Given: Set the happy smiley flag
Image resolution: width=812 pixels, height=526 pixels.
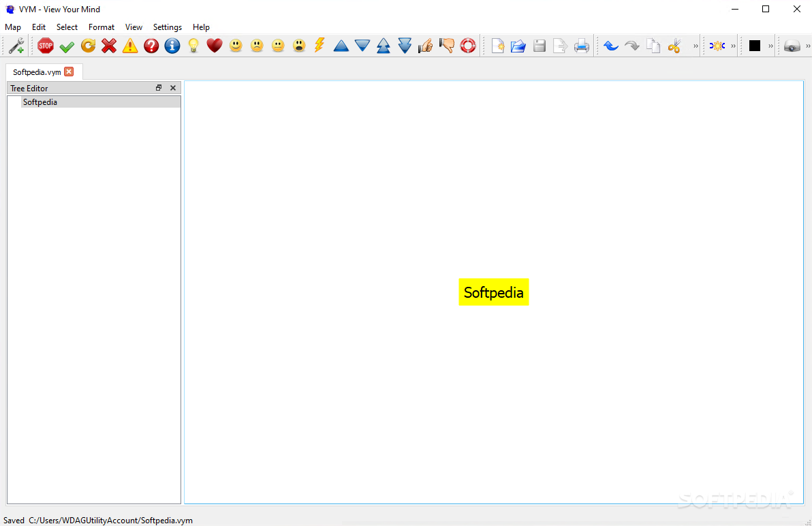Looking at the screenshot, I should click(x=236, y=46).
